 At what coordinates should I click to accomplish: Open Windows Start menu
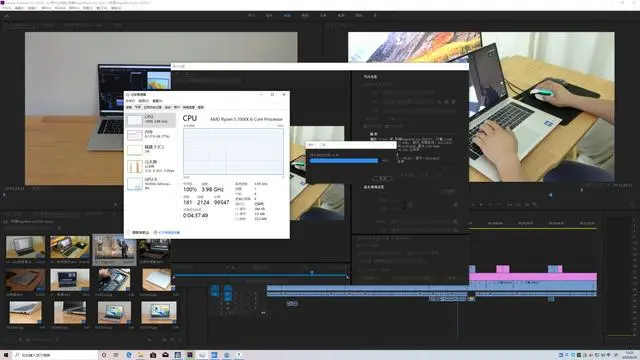click(x=6, y=355)
